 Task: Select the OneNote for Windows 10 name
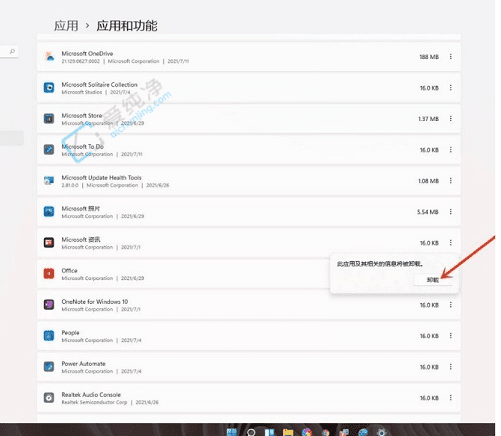click(x=95, y=301)
